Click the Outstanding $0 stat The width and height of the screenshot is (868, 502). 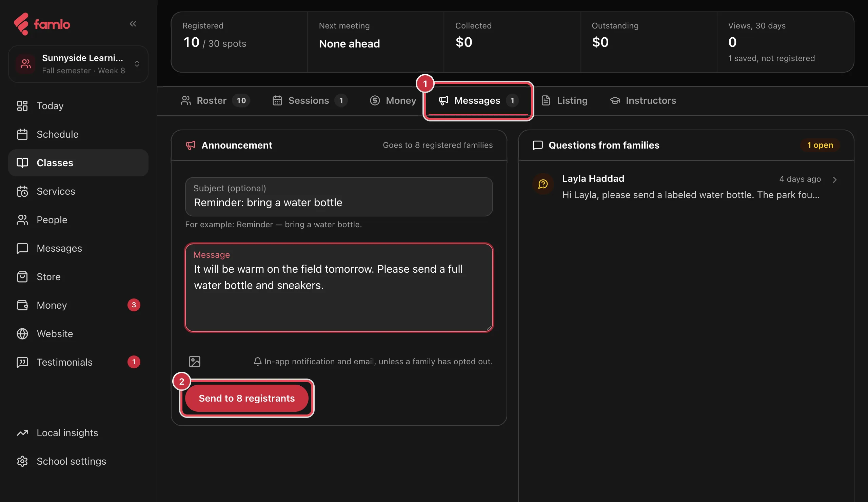[649, 42]
